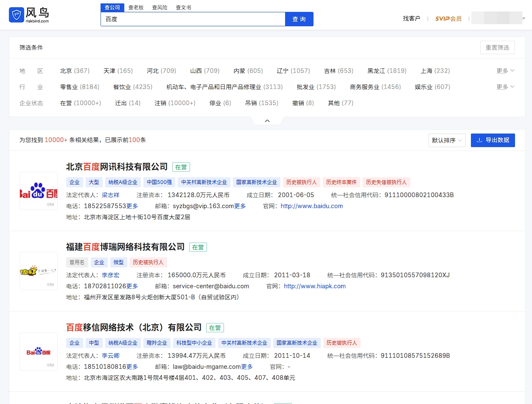Click the Riskbird shield logo icon
The width and height of the screenshot is (532, 404).
[16, 15]
